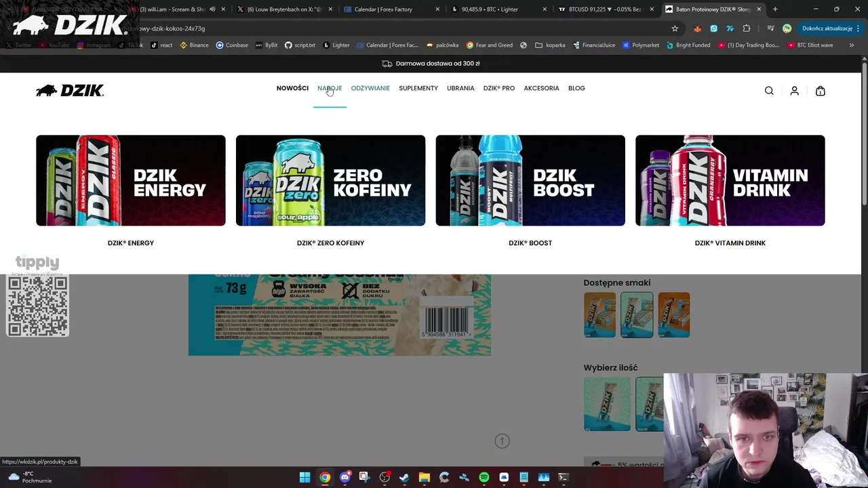Open the DZIK ENERGY category image
Image resolution: width=868 pixels, height=488 pixels.
pyautogui.click(x=131, y=180)
